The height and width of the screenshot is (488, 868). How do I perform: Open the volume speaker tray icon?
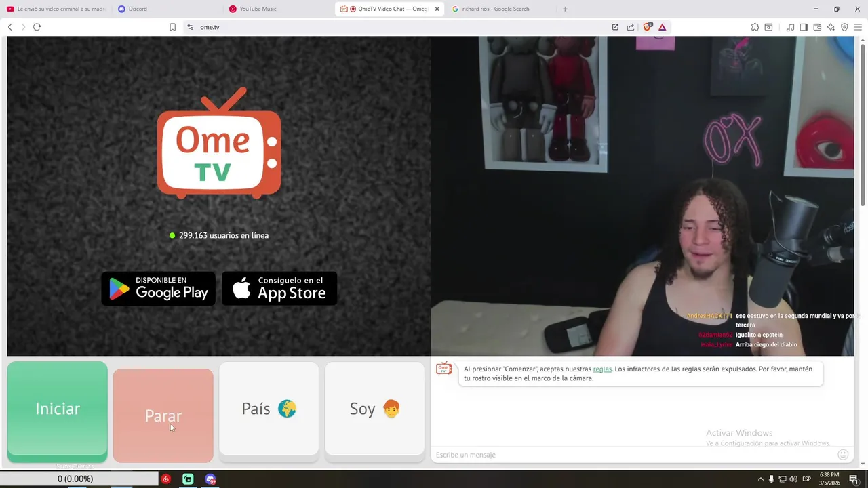[x=793, y=479]
